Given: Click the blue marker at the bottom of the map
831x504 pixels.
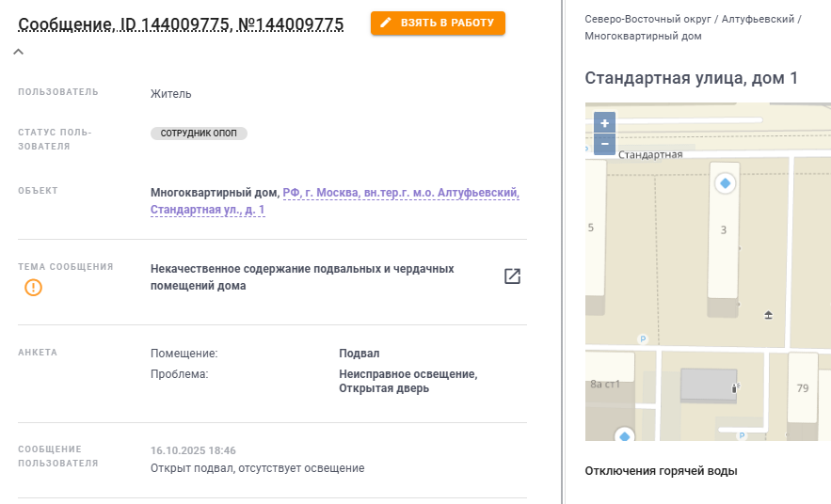Looking at the screenshot, I should pos(623,434).
